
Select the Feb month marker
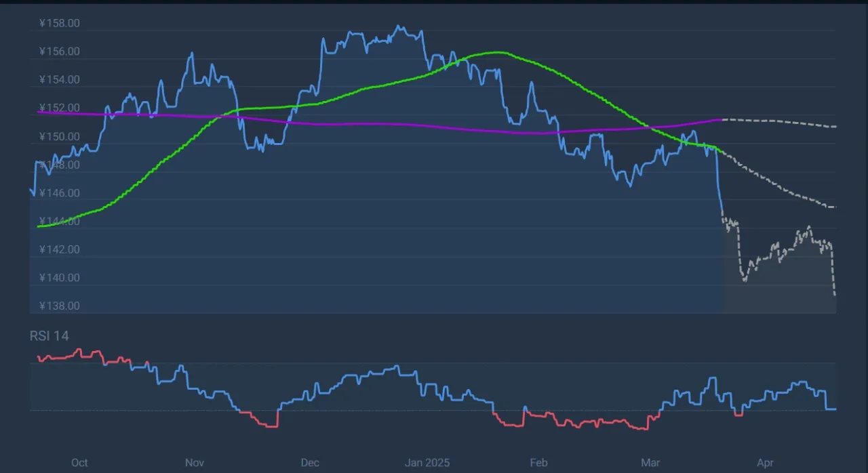pos(538,463)
